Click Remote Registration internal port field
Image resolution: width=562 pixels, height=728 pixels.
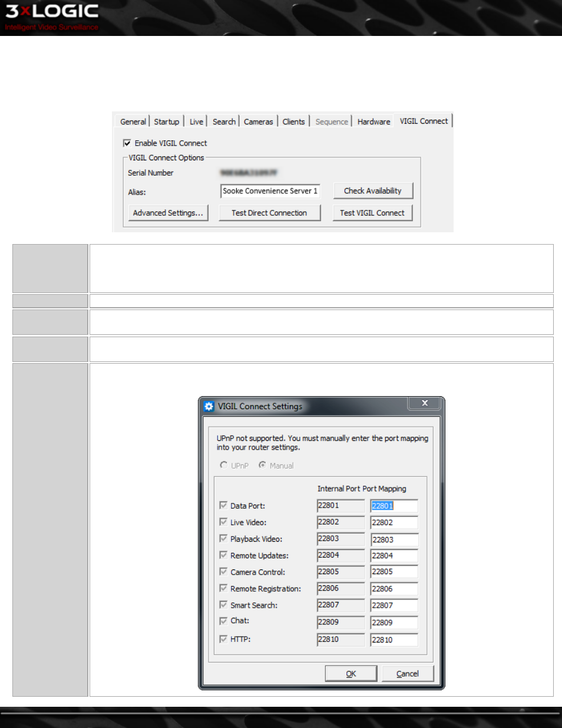pos(341,588)
